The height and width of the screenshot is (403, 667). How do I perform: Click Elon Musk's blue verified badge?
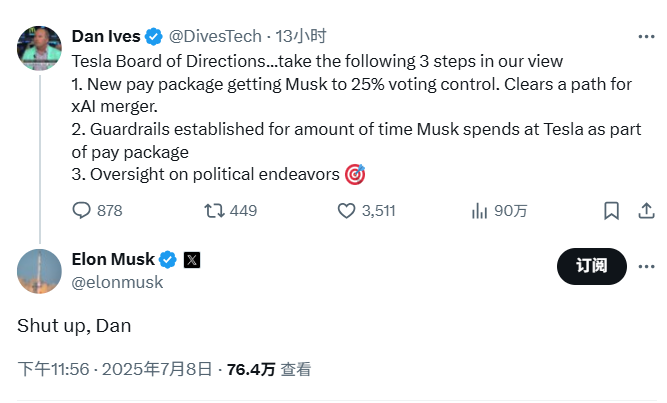click(168, 260)
